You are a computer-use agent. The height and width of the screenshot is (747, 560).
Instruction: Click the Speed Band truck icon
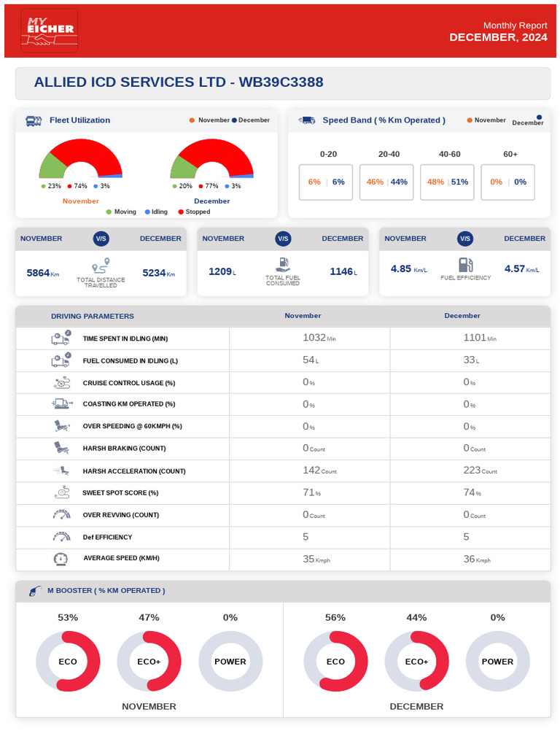[307, 120]
